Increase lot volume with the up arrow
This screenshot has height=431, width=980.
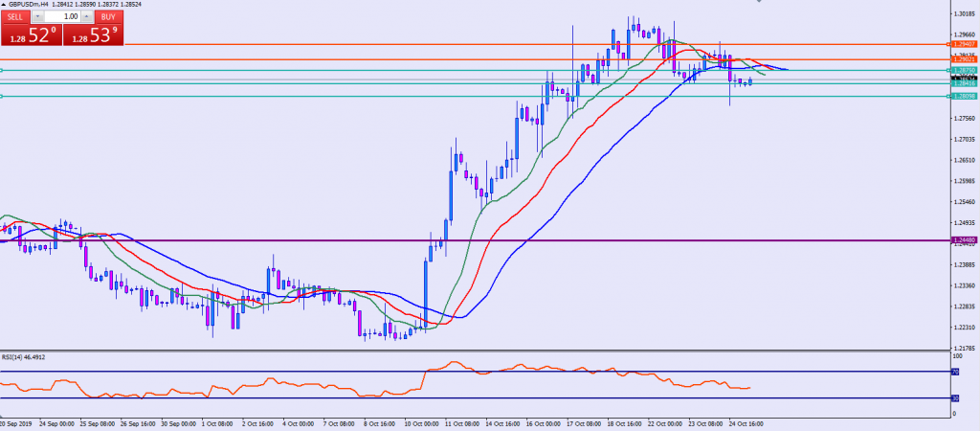coord(87,16)
